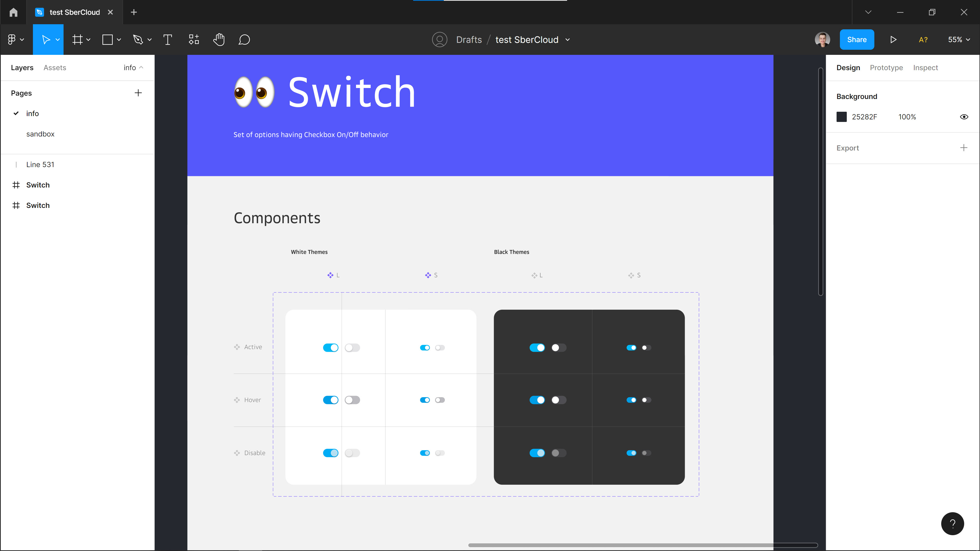Click the White theme Active L on switch
Image resolution: width=980 pixels, height=551 pixels.
(x=330, y=347)
